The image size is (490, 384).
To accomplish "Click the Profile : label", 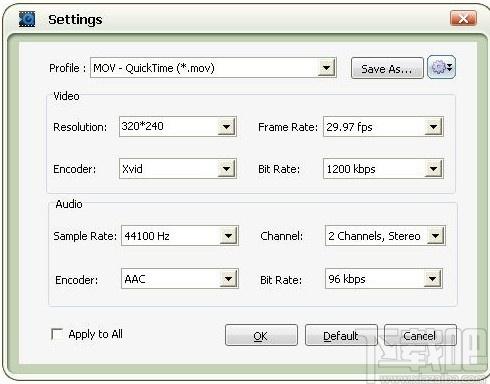I will 68,68.
